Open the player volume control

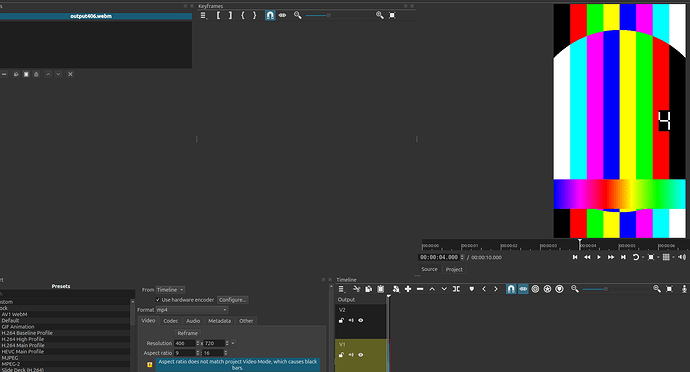(682, 257)
